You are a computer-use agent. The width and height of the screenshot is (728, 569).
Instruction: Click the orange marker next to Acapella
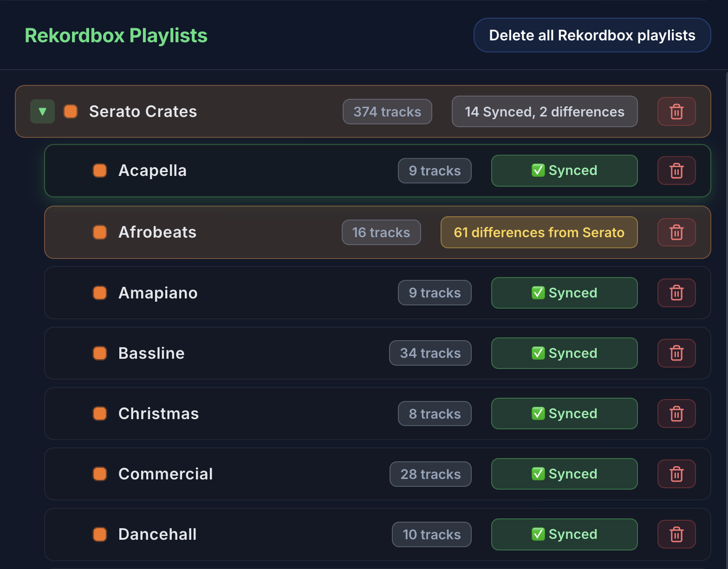(100, 171)
